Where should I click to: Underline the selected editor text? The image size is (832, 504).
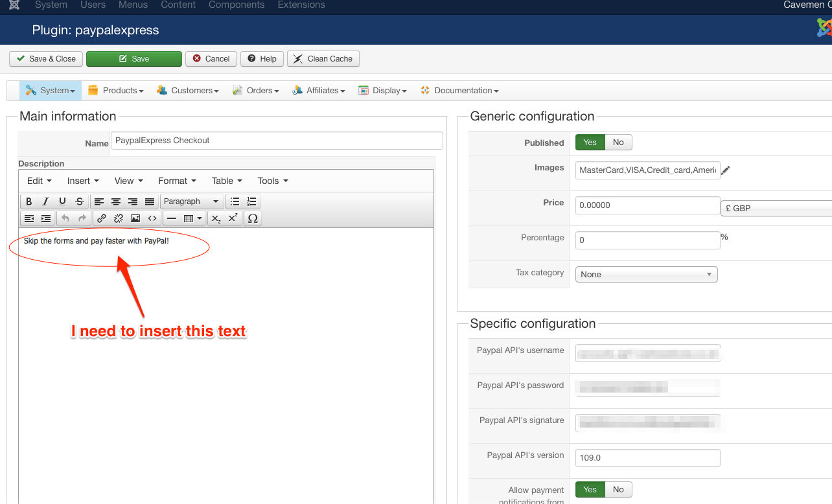(x=62, y=201)
